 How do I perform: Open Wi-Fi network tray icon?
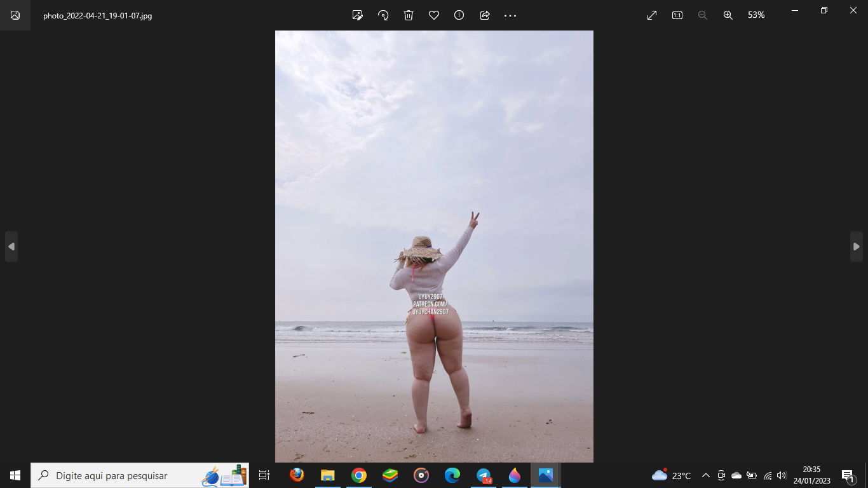[768, 475]
